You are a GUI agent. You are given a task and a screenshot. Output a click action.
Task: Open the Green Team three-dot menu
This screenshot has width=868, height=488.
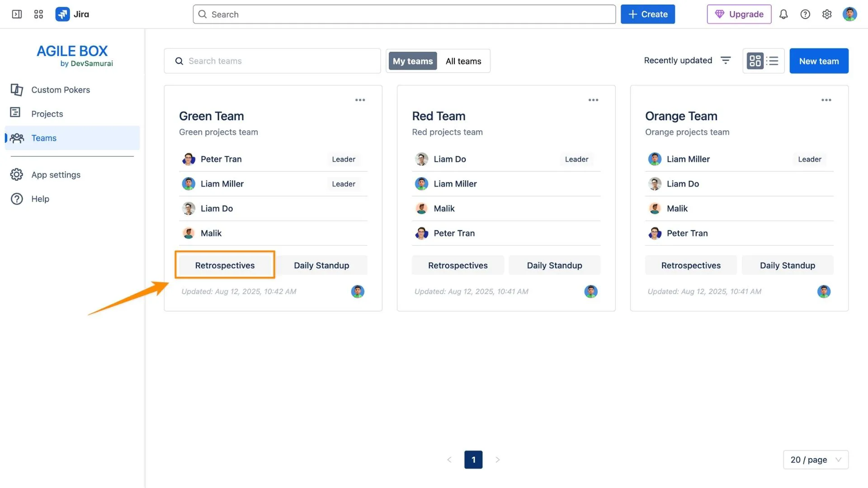pyautogui.click(x=360, y=100)
